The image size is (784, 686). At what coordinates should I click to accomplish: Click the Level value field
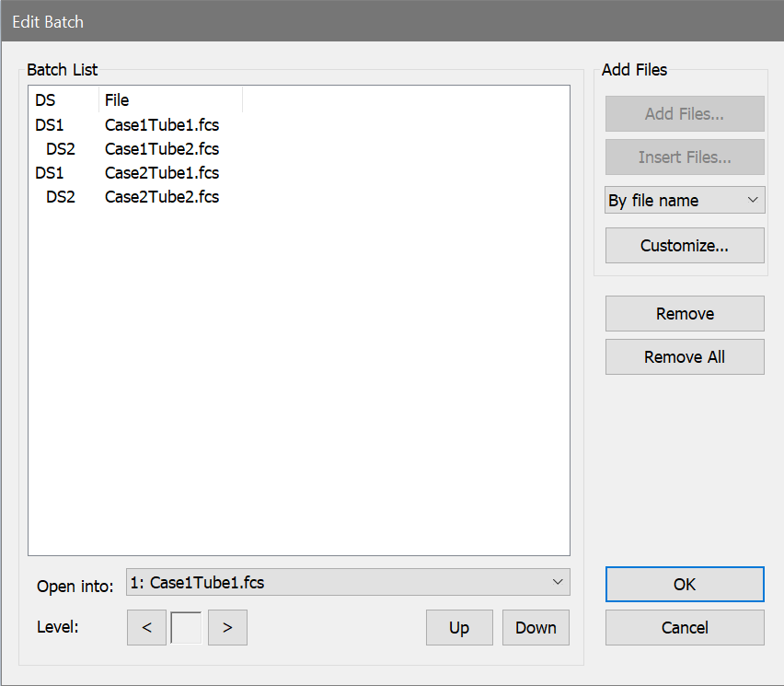[186, 627]
